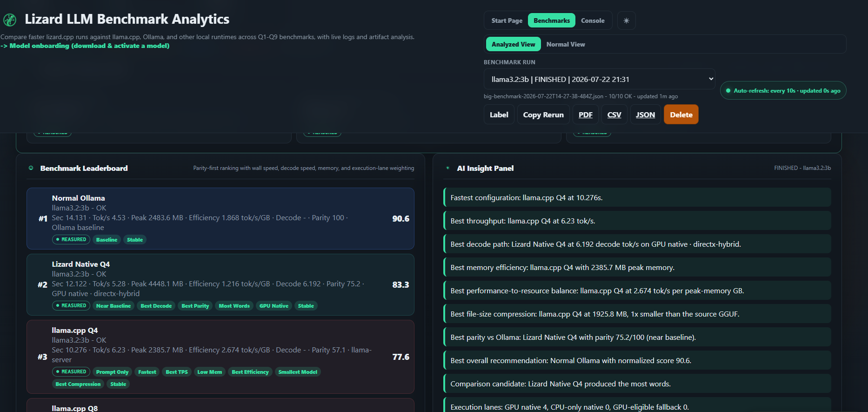Click the Best TPS tag
Screen dimensions: 868x412
pyautogui.click(x=177, y=372)
